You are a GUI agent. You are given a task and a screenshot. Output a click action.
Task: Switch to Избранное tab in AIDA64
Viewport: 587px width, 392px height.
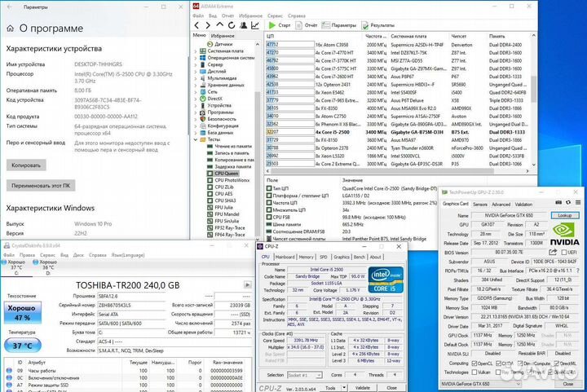click(223, 36)
